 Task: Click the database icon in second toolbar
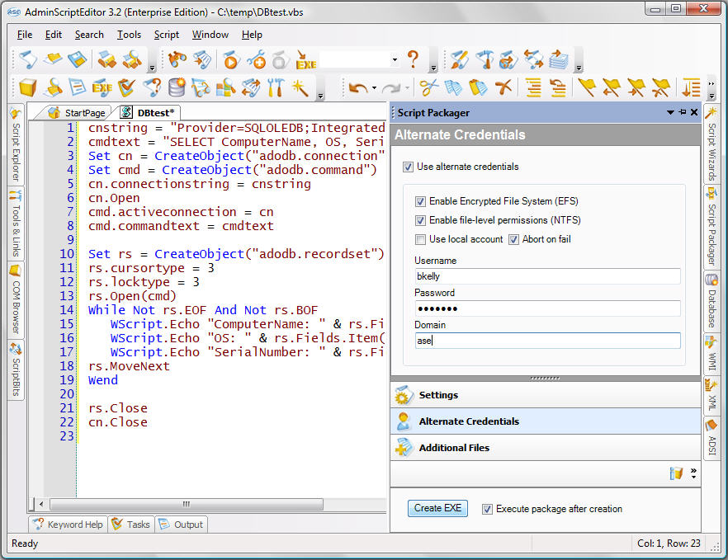pos(177,87)
